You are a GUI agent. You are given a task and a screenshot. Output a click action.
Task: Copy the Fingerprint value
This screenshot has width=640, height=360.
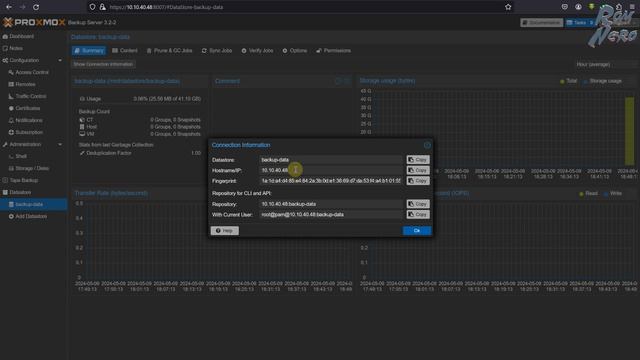418,181
